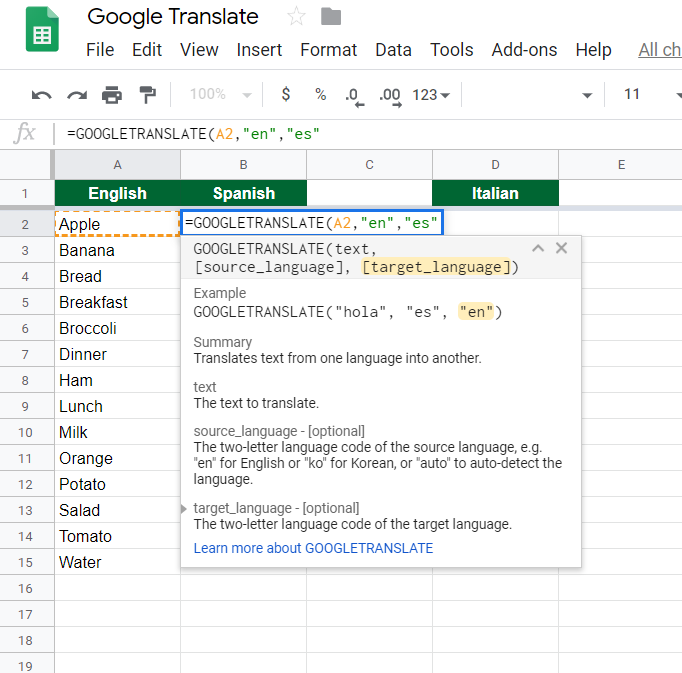Apply percent format to cell
The height and width of the screenshot is (673, 682).
(320, 95)
